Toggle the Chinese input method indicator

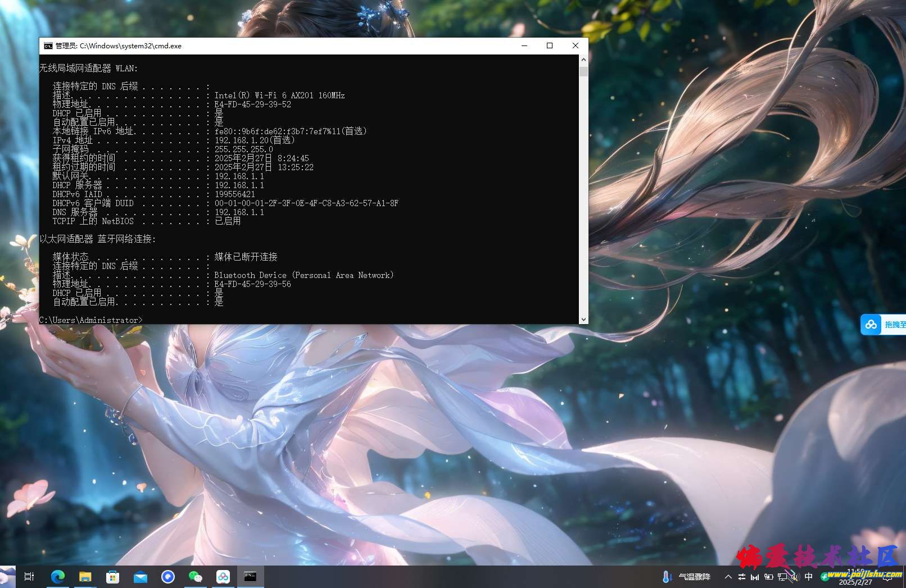point(809,577)
